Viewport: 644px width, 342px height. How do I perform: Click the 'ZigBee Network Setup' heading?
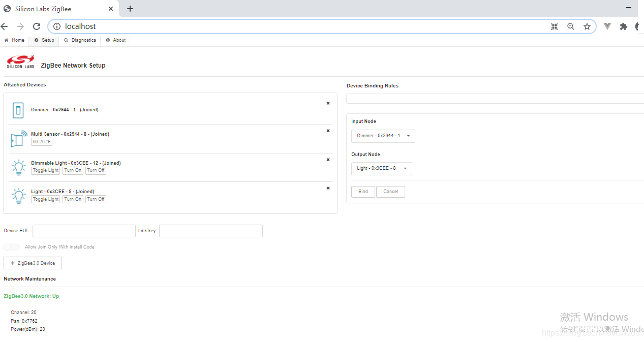73,66
